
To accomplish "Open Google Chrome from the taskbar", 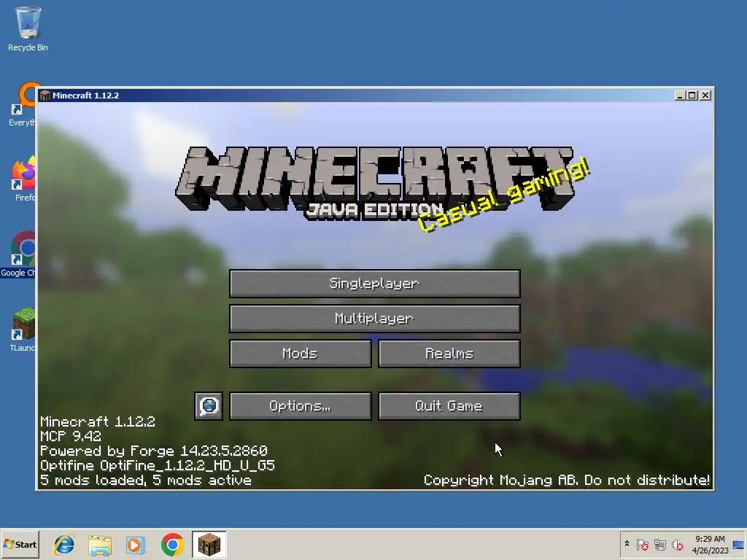I will pyautogui.click(x=172, y=545).
